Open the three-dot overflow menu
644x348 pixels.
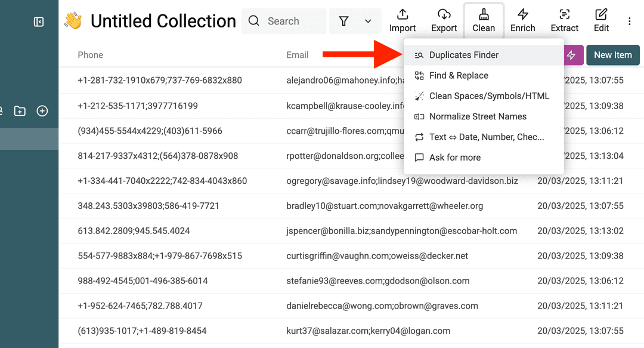pos(629,21)
